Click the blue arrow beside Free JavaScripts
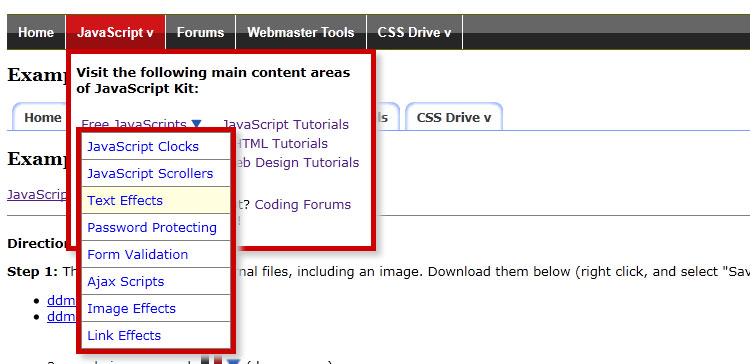Image resolution: width=750 pixels, height=364 pixels. point(196,124)
